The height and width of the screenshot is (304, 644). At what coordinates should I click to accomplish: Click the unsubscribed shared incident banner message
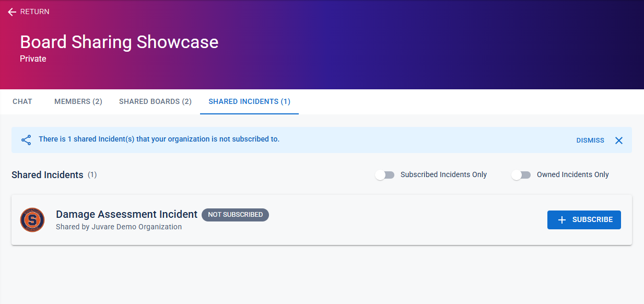tap(159, 139)
